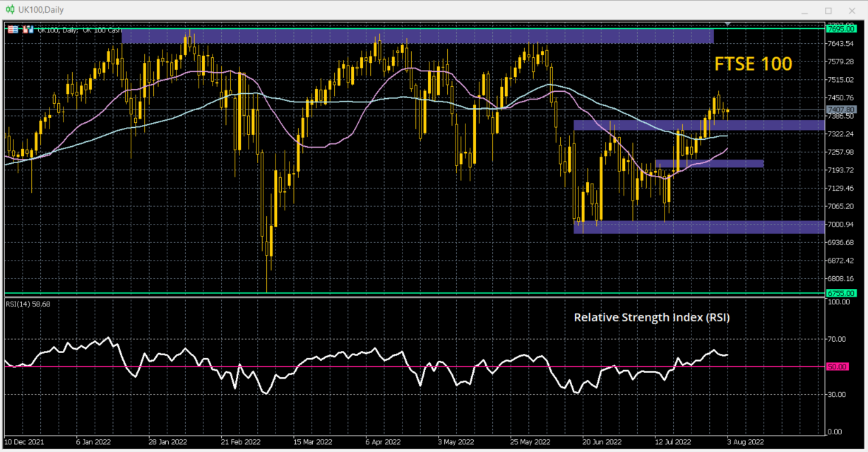868x452 pixels.
Task: Click the '21 Feb 2022' date label
Action: click(x=241, y=444)
